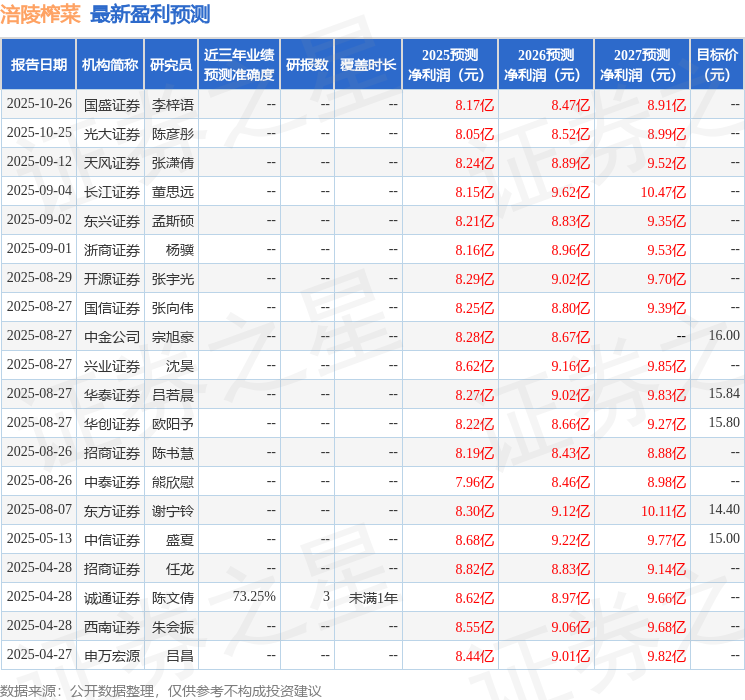Click 光大证券 institution cell
Viewport: 745px width, 700px height.
112,134
